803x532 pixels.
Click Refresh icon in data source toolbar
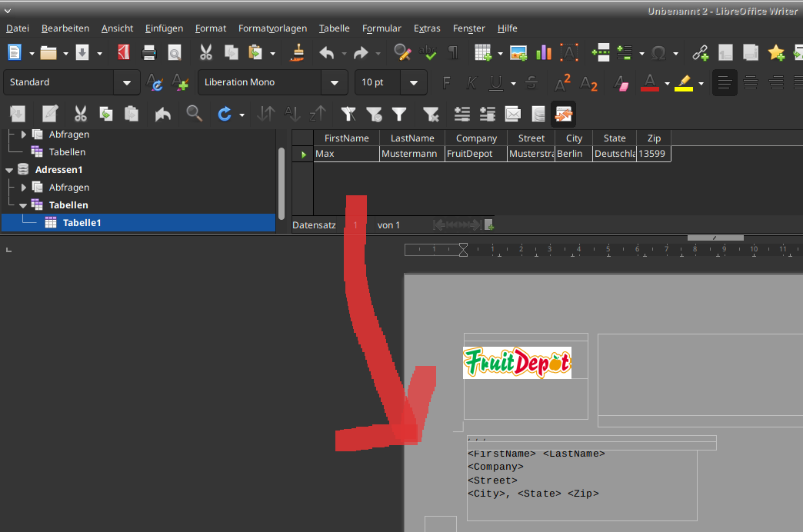[225, 114]
